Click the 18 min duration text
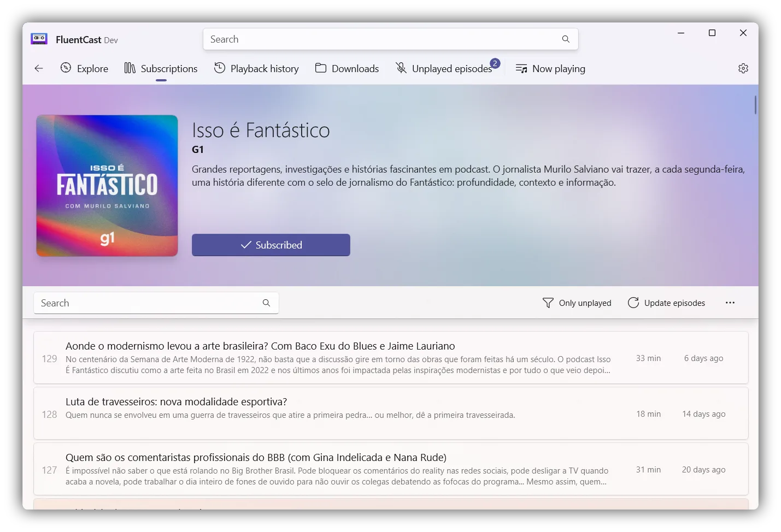 pyautogui.click(x=648, y=414)
